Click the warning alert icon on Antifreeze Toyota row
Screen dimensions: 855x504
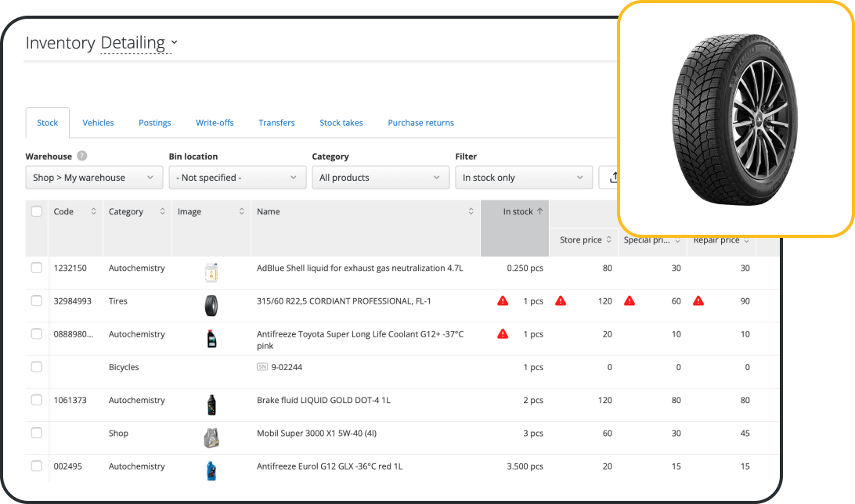[503, 334]
